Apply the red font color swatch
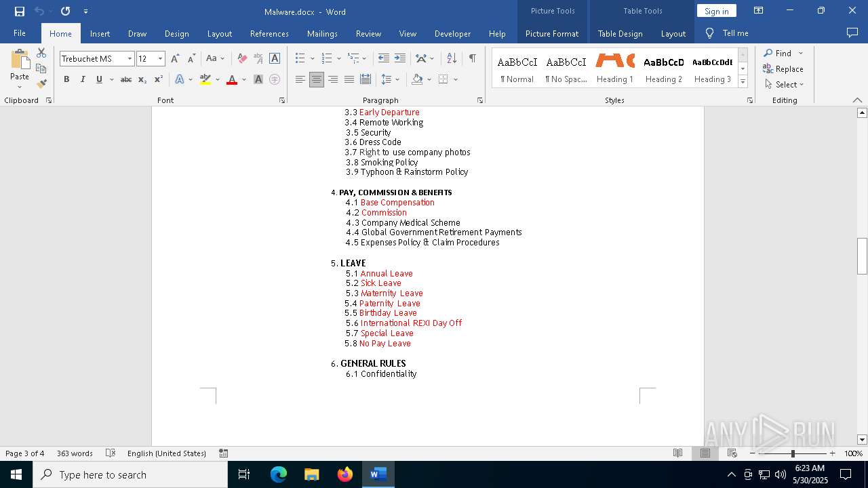Image resolution: width=868 pixels, height=488 pixels. tap(232, 80)
